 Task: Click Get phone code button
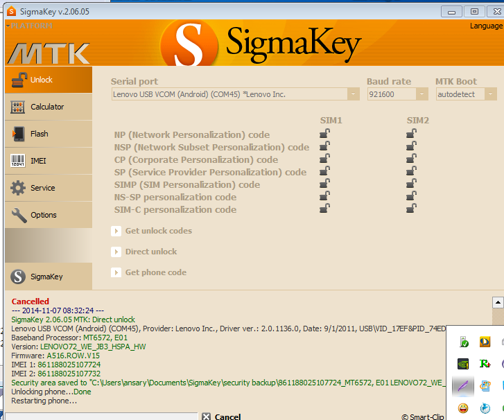(149, 272)
